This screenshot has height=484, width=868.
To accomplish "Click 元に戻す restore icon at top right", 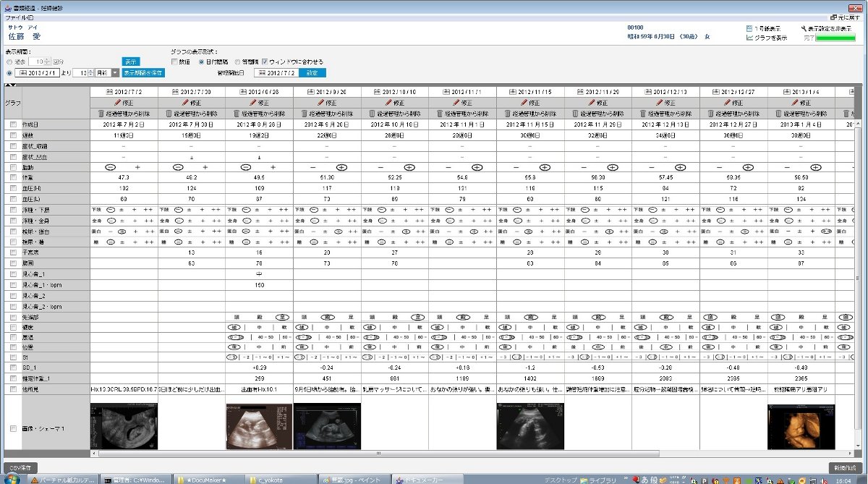I will (x=835, y=16).
